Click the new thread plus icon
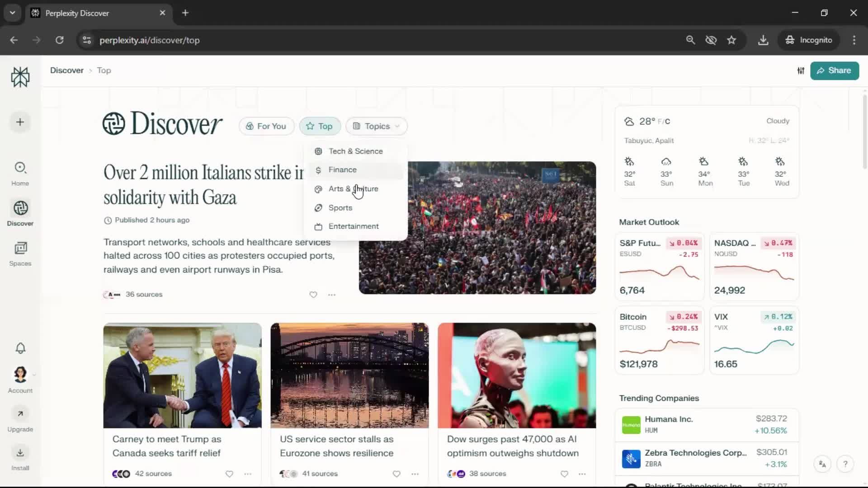This screenshot has height=488, width=868. tap(20, 122)
